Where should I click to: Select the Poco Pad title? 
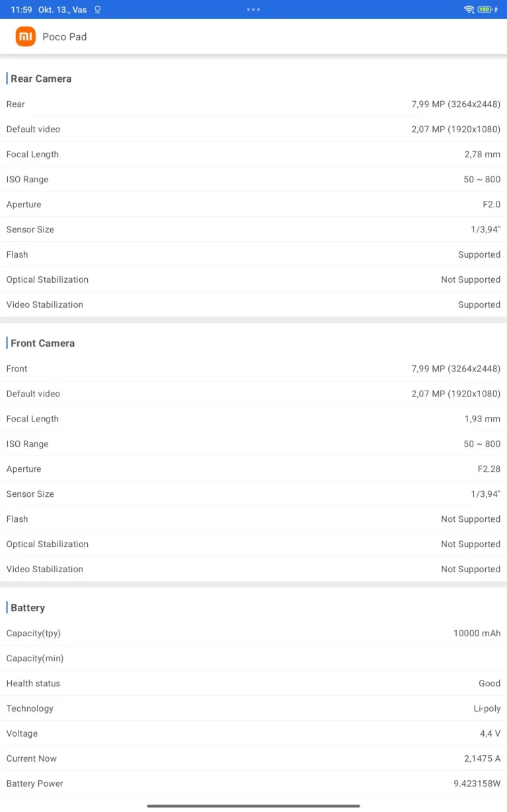click(x=64, y=37)
